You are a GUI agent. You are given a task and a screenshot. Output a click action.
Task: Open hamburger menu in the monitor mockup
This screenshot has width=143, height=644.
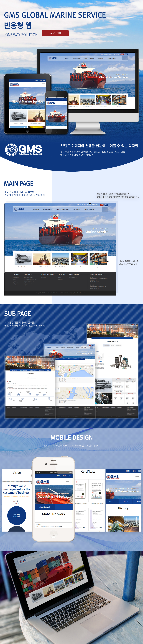125,58
